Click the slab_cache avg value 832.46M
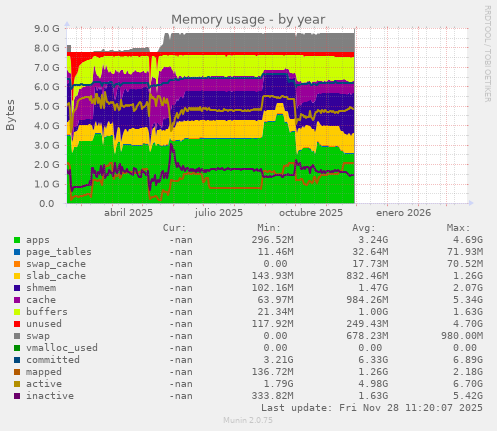The image size is (497, 431). [x=367, y=276]
